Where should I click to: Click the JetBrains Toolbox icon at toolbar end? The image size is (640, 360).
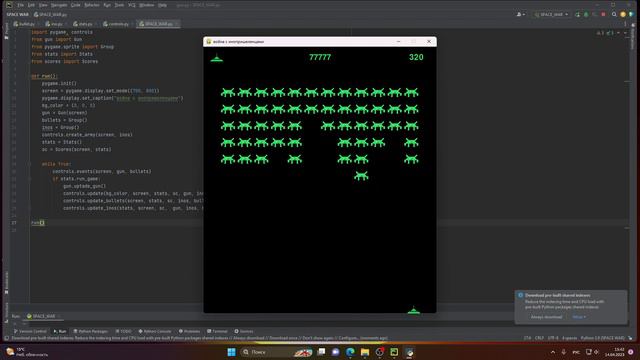click(x=631, y=14)
